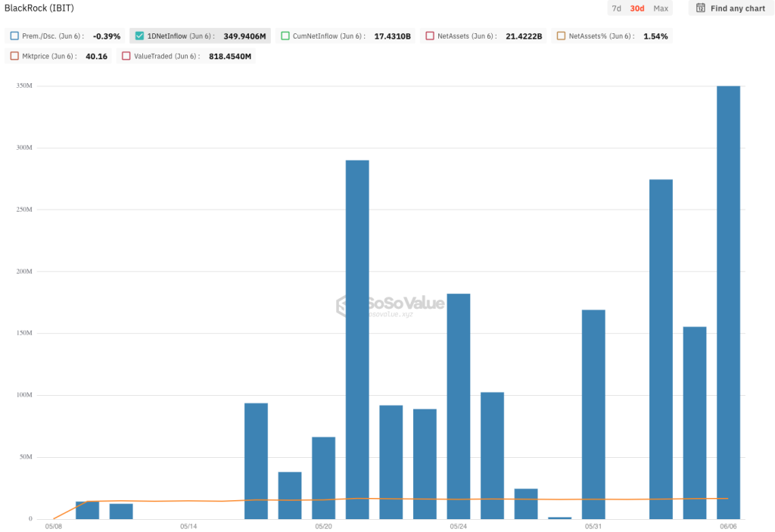Click the 1.54% net assets percentage
This screenshot has width=775, height=532.
[655, 36]
